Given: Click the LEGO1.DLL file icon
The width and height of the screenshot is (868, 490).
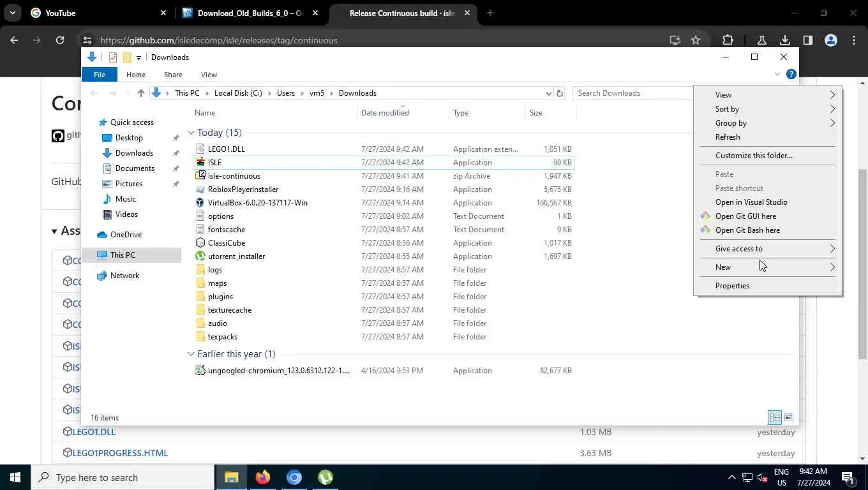Looking at the screenshot, I should [x=200, y=149].
